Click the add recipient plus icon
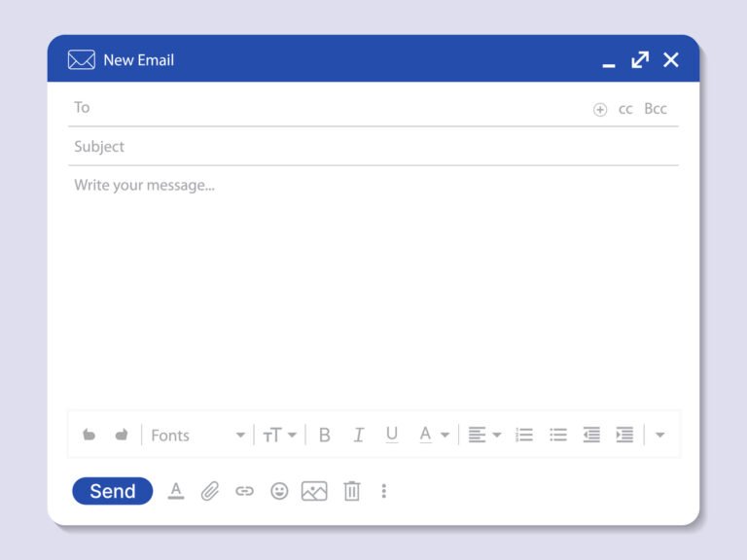The width and height of the screenshot is (747, 560). 600,110
